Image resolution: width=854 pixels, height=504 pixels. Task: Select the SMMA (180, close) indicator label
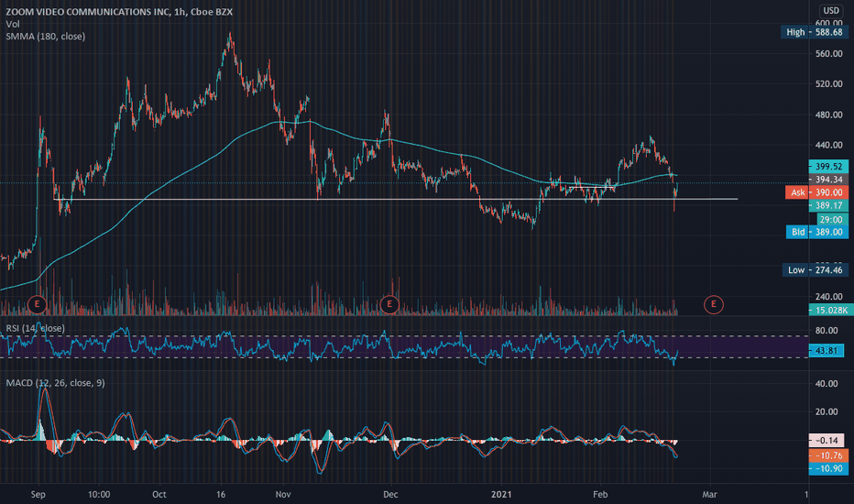point(45,37)
